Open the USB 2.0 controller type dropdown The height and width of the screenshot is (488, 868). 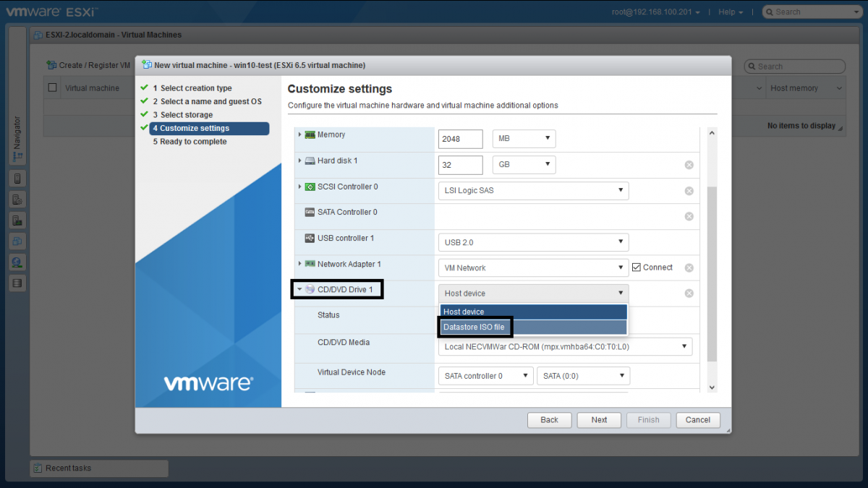pyautogui.click(x=534, y=242)
